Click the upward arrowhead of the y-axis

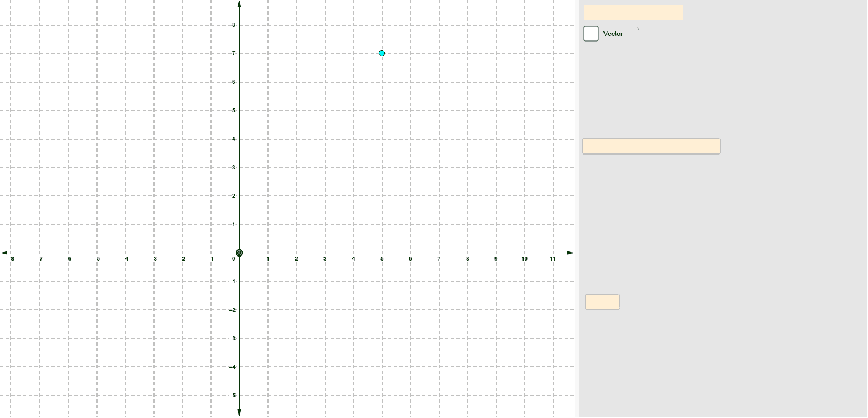coord(240,5)
